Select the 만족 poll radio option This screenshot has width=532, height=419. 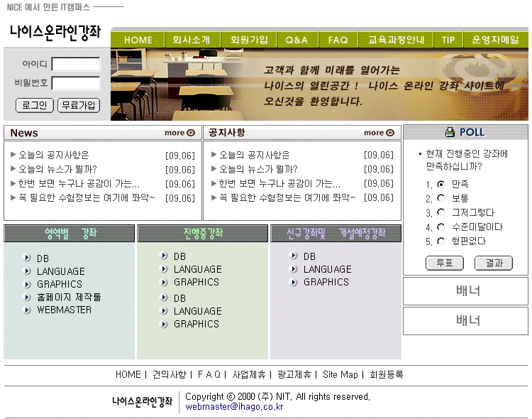(x=441, y=184)
